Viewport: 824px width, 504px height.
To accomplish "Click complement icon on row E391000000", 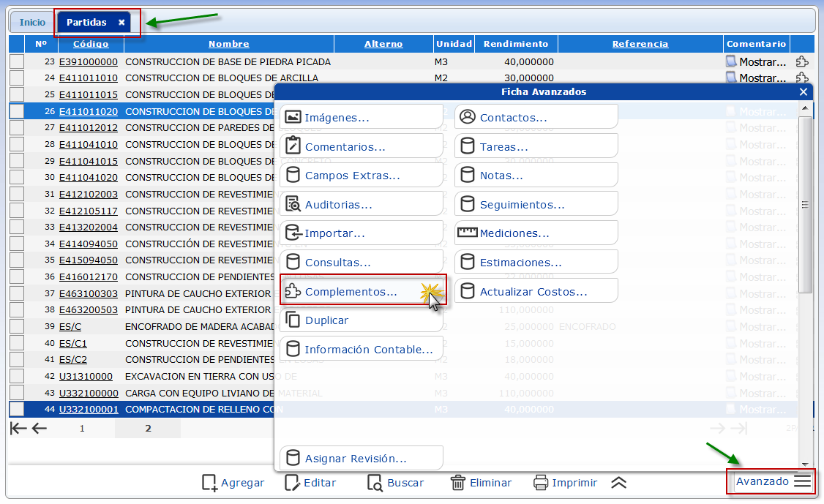I will point(802,61).
